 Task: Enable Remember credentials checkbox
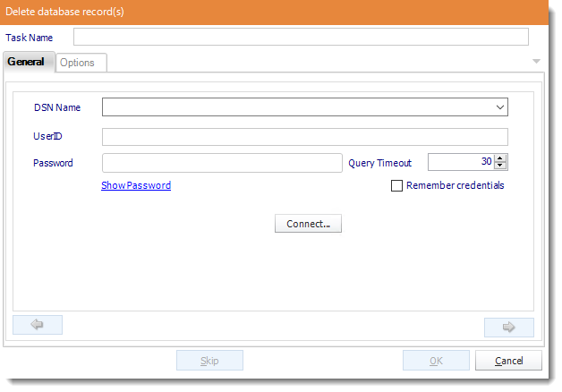pyautogui.click(x=396, y=185)
